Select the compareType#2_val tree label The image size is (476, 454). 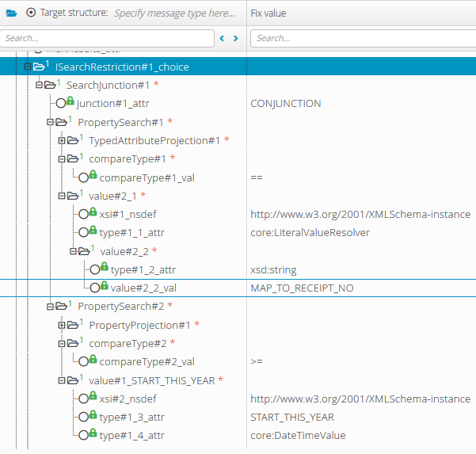[x=147, y=361]
